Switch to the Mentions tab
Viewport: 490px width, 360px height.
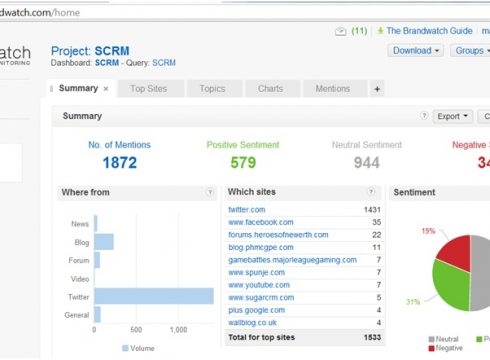[333, 89]
